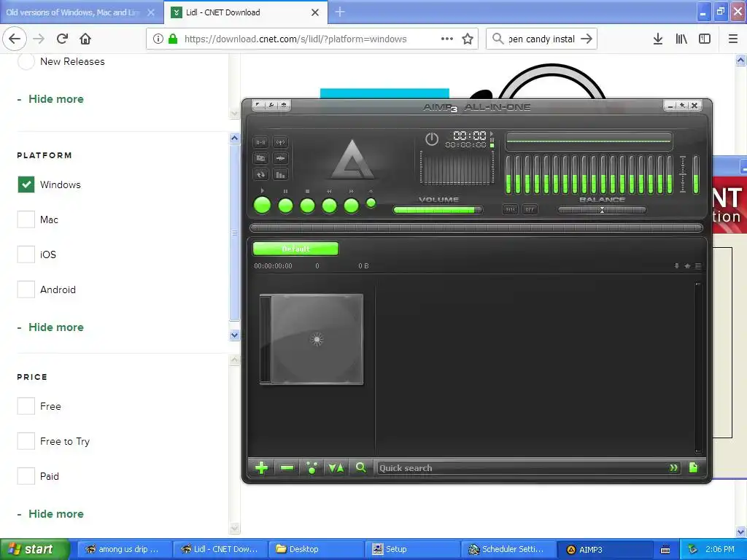
Task: Click Hide more below New Releases
Action: coord(55,99)
